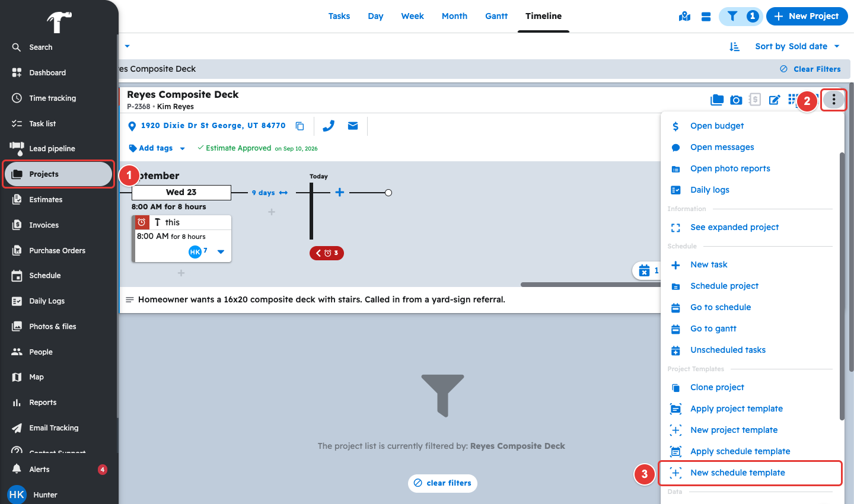854x504 pixels.
Task: Click the stacked rows layout icon
Action: [x=706, y=17]
